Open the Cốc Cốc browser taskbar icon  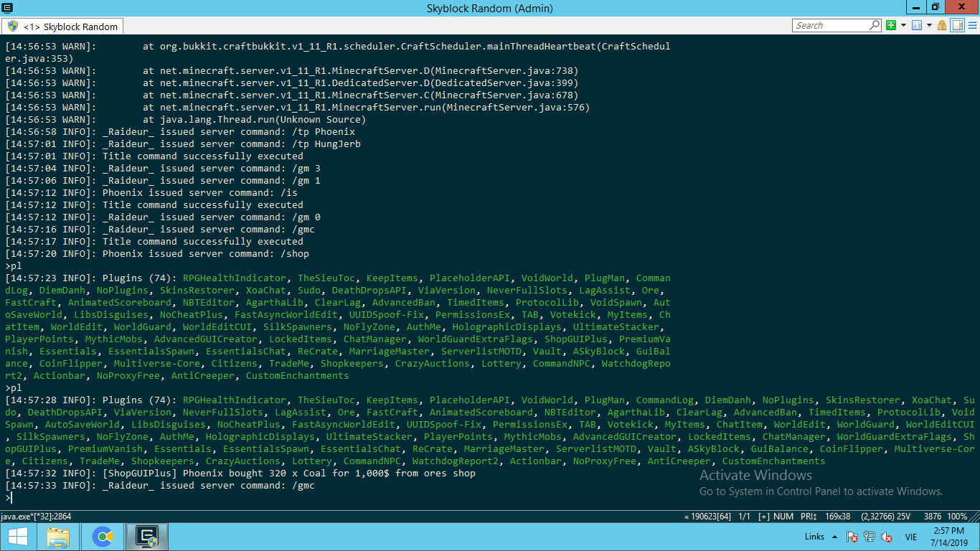pyautogui.click(x=103, y=537)
